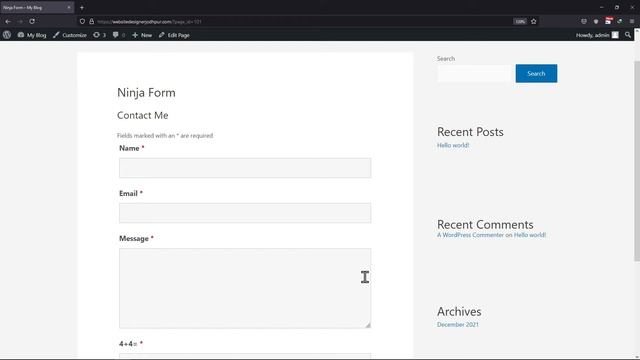This screenshot has width=640, height=360.
Task: Click the sidebar Search text field
Action: click(x=474, y=73)
